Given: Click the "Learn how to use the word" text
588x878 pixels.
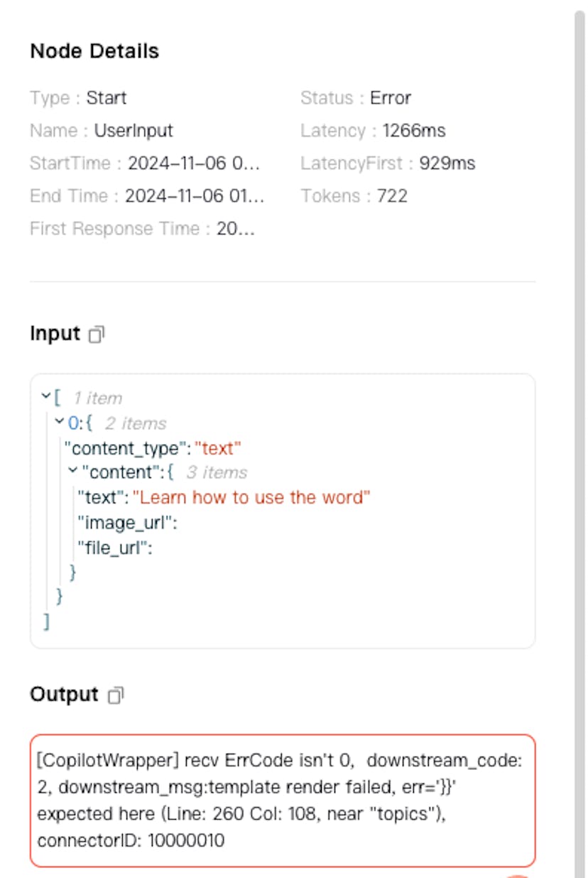Looking at the screenshot, I should (252, 497).
